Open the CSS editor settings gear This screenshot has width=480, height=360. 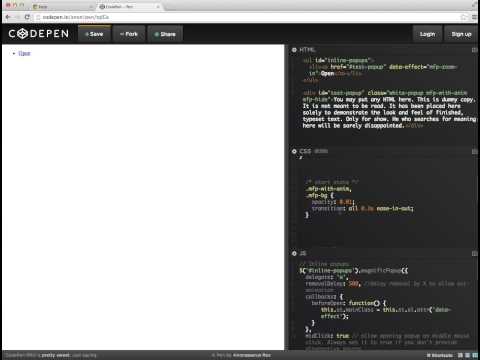[294, 151]
